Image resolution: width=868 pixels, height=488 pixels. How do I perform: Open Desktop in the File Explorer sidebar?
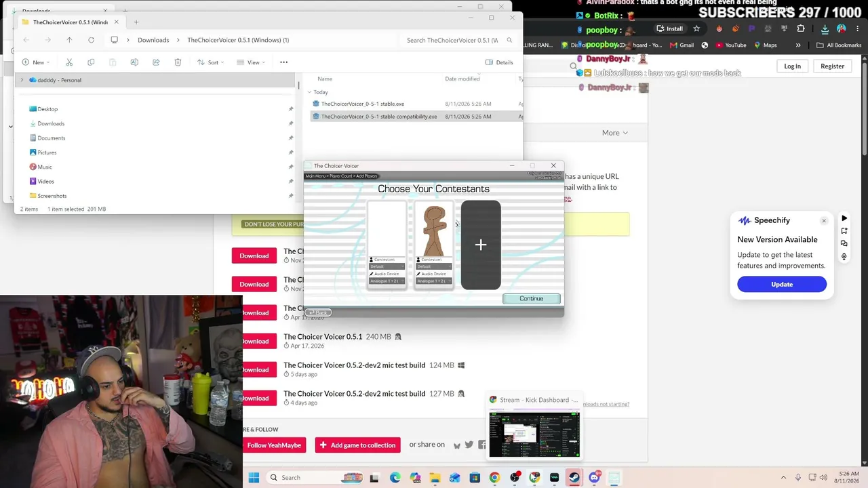(x=47, y=109)
